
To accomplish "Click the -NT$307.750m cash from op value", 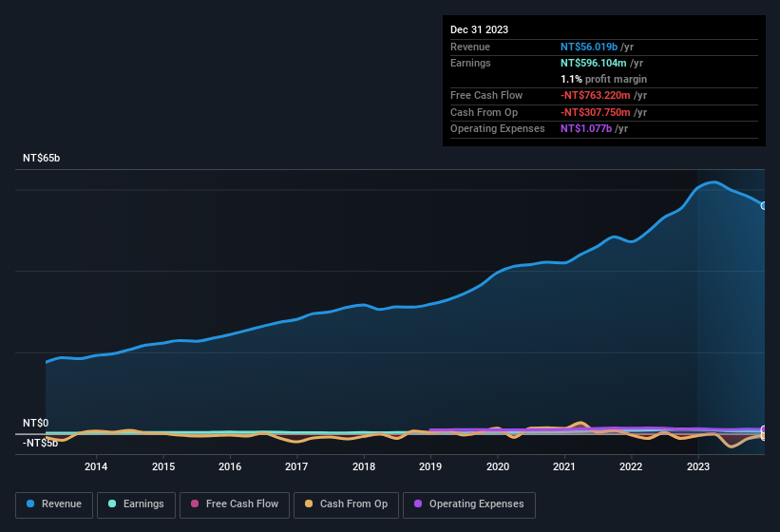I will click(x=596, y=112).
